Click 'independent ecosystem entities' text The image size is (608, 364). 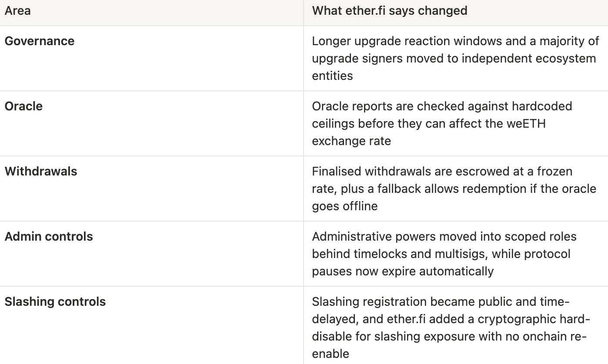[x=454, y=67]
